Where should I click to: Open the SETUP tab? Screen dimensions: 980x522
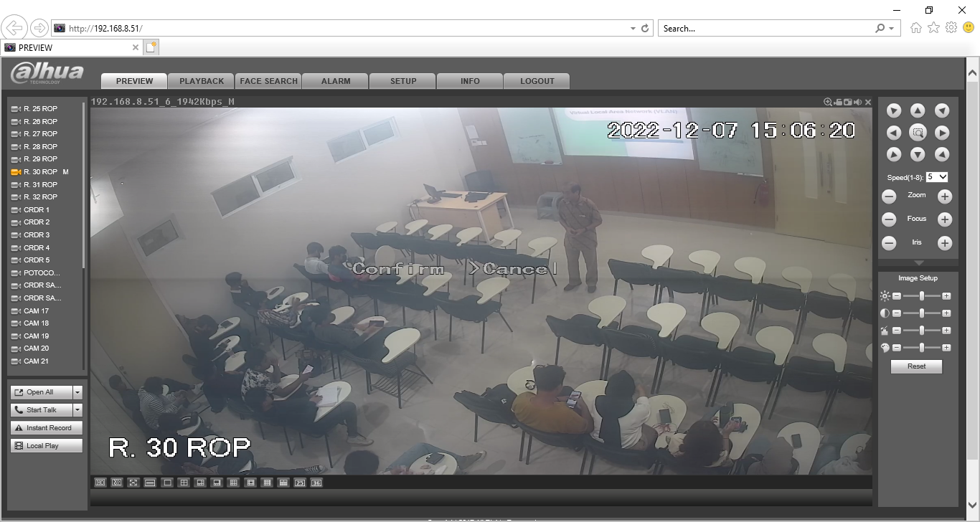tap(403, 81)
